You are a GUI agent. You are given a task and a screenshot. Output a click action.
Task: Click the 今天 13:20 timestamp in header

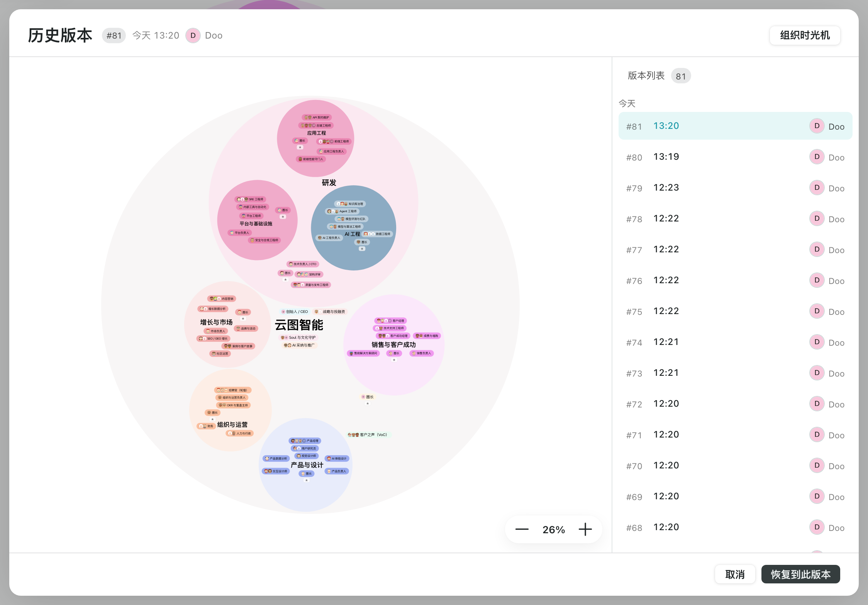(156, 35)
